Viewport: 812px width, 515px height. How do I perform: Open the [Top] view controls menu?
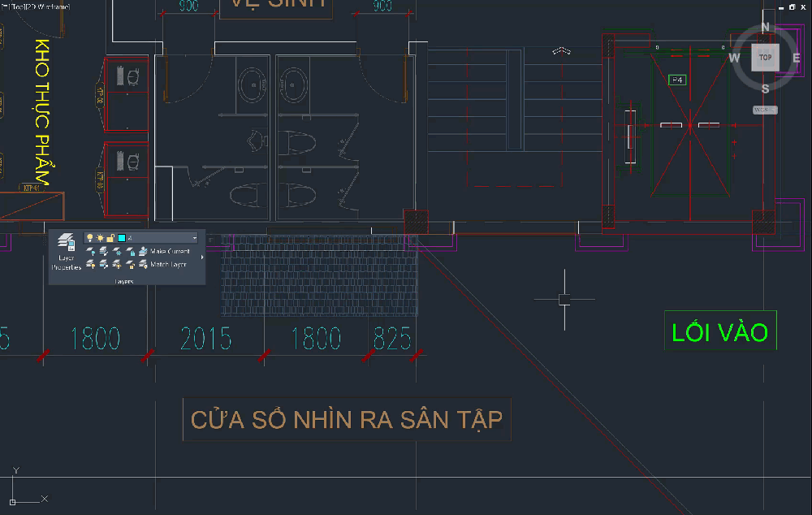[x=16, y=6]
